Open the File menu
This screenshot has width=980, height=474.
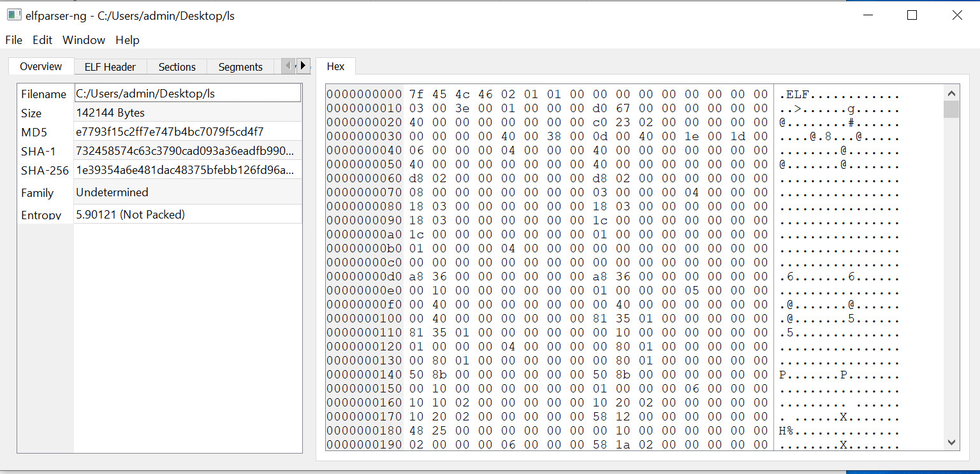pyautogui.click(x=13, y=40)
